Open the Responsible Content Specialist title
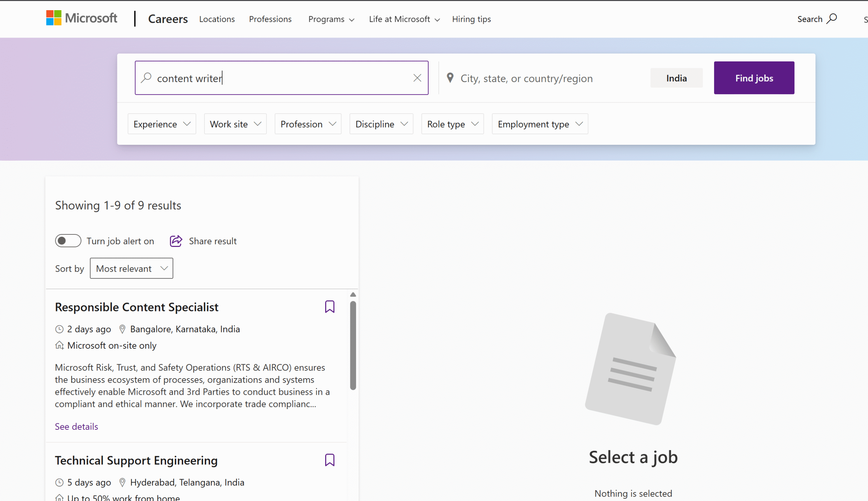 click(x=137, y=307)
